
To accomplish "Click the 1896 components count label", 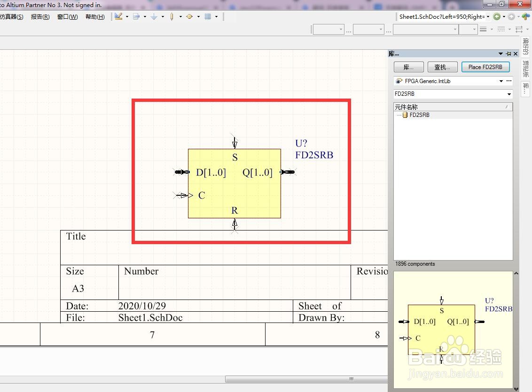I will [415, 264].
